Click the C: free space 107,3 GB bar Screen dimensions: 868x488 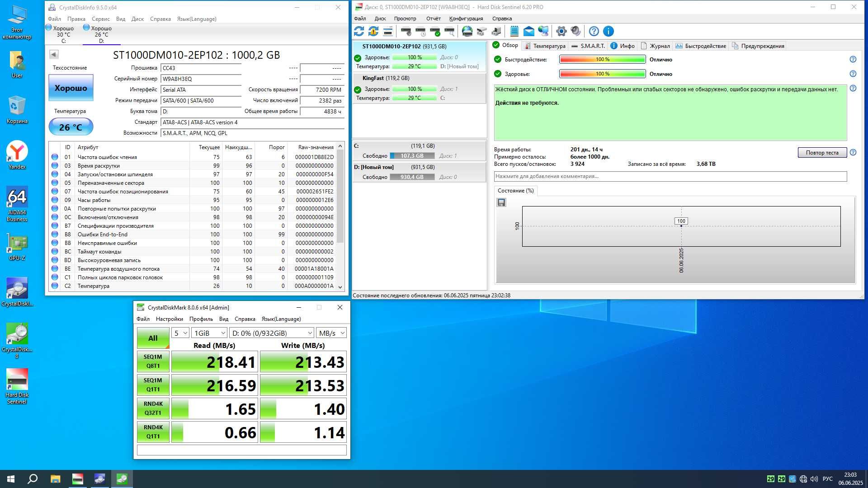pyautogui.click(x=412, y=156)
